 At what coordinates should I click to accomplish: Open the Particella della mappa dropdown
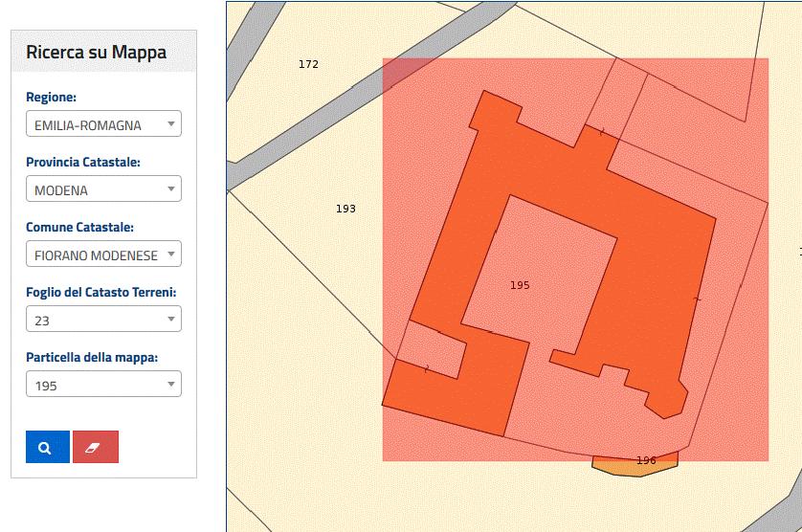point(103,384)
